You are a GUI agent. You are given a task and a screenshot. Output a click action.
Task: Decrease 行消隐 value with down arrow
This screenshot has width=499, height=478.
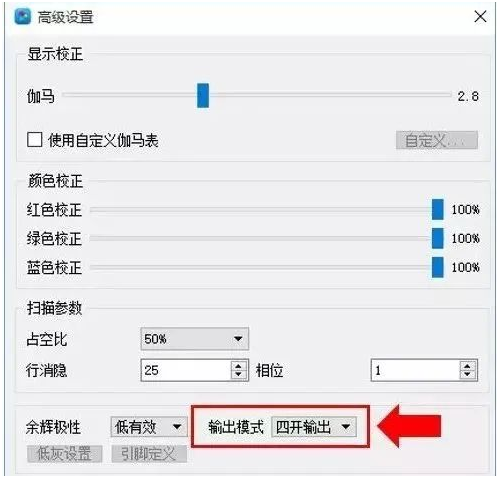[x=238, y=374]
